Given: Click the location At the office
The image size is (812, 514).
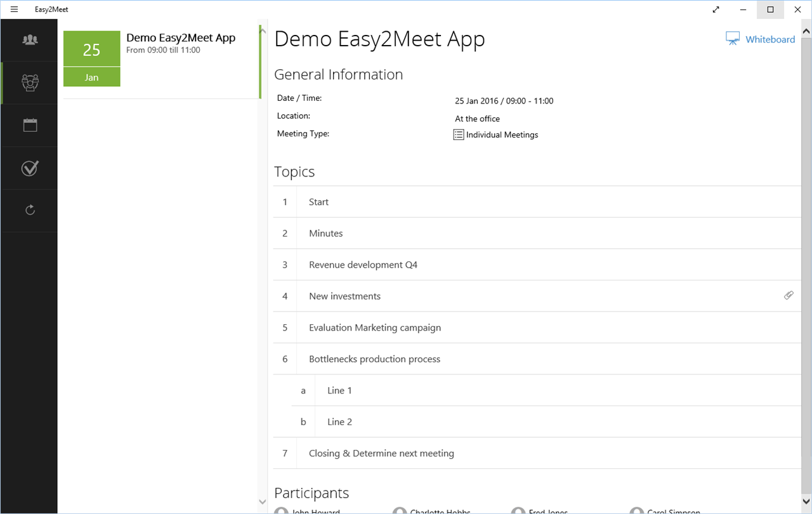Looking at the screenshot, I should [x=477, y=119].
